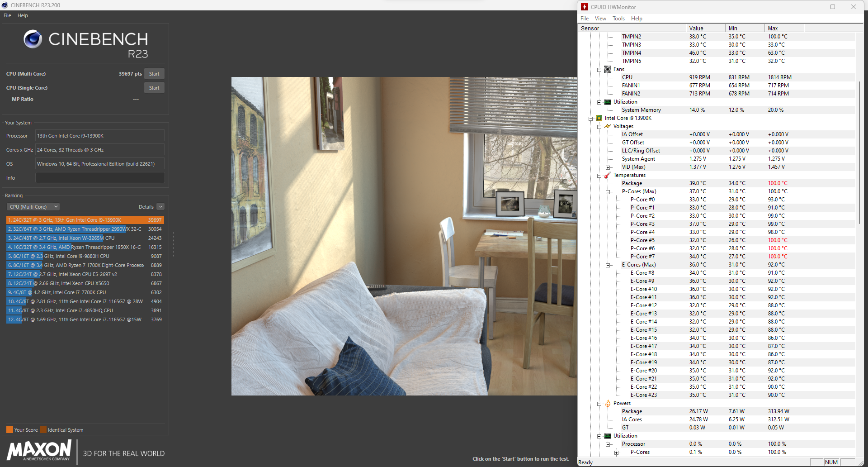Collapse the Intel Core i9 13900K node
Image resolution: width=868 pixels, height=467 pixels.
tap(591, 119)
